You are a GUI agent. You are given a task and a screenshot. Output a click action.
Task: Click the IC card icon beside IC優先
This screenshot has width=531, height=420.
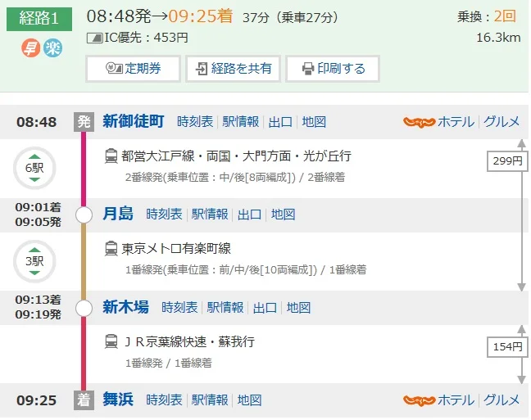(95, 38)
